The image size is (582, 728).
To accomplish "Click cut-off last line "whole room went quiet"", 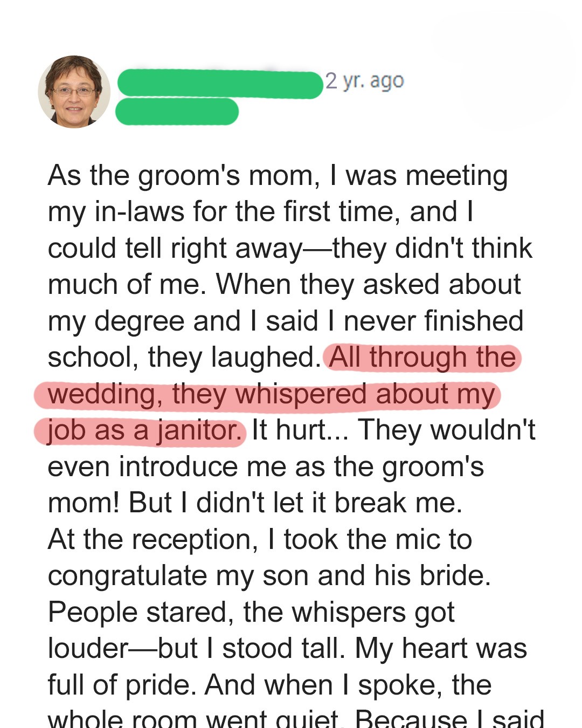I will [x=194, y=719].
